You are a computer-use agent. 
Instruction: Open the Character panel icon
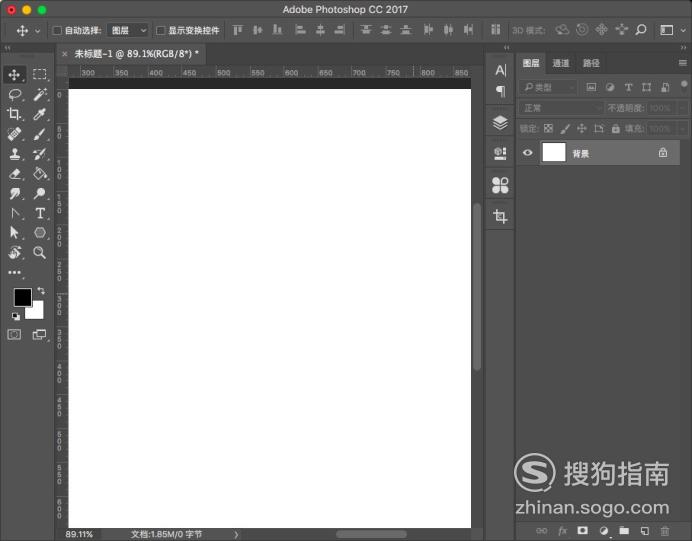(500, 71)
